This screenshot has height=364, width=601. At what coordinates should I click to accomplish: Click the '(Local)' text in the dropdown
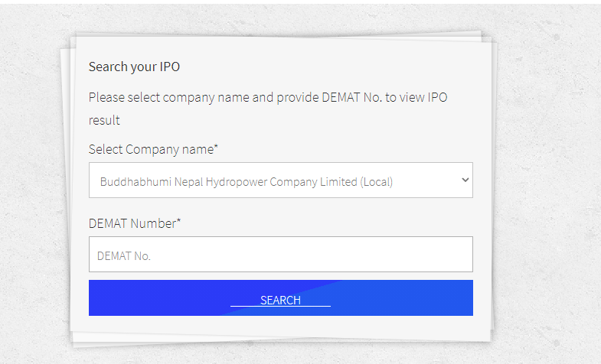[376, 182]
